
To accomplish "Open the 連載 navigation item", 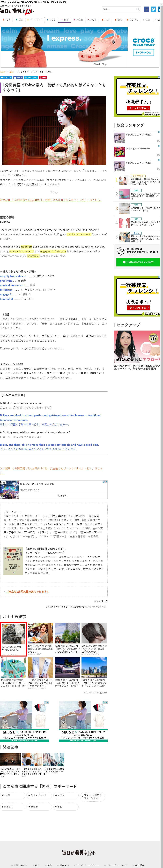I will point(119,20).
